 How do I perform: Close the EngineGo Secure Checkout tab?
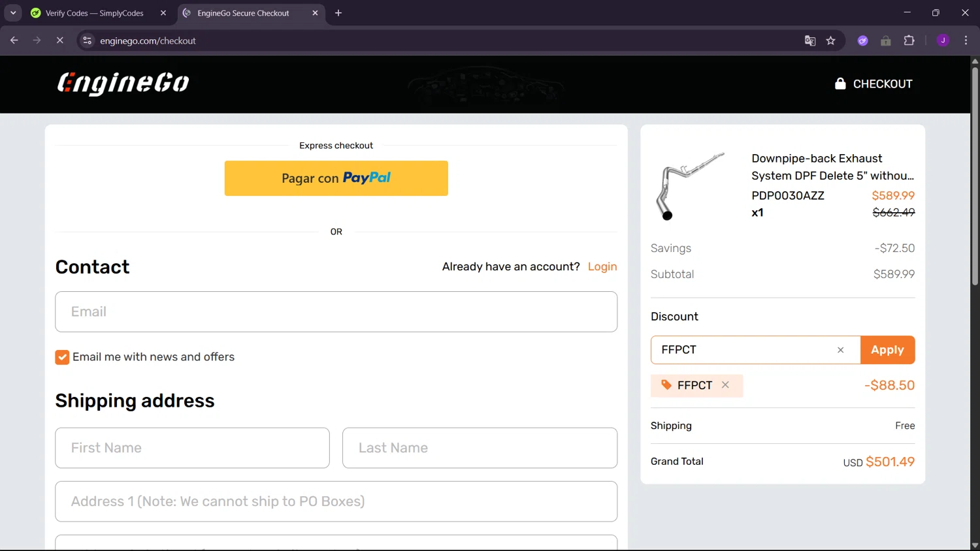315,13
